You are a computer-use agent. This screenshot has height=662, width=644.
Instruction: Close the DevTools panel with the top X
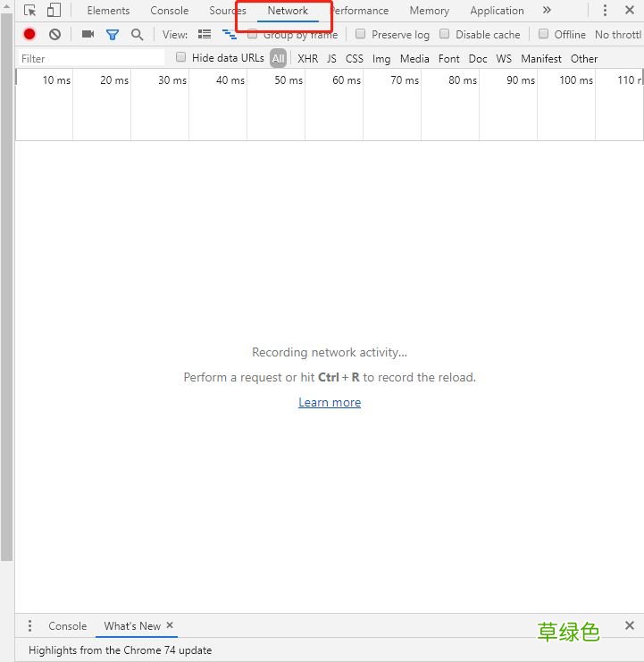(x=630, y=10)
